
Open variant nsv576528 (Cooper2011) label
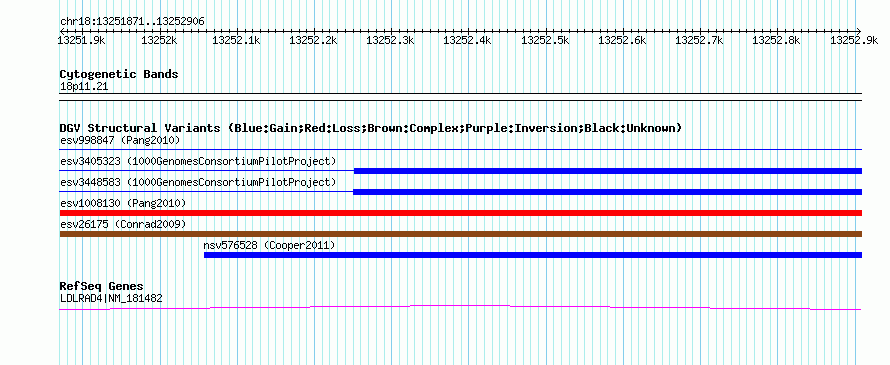click(270, 245)
